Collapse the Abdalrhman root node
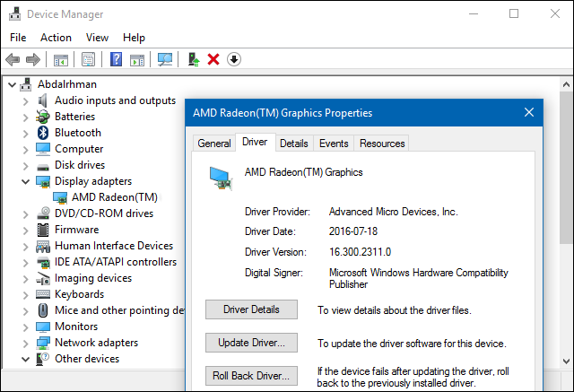This screenshot has height=392, width=574. (12, 85)
